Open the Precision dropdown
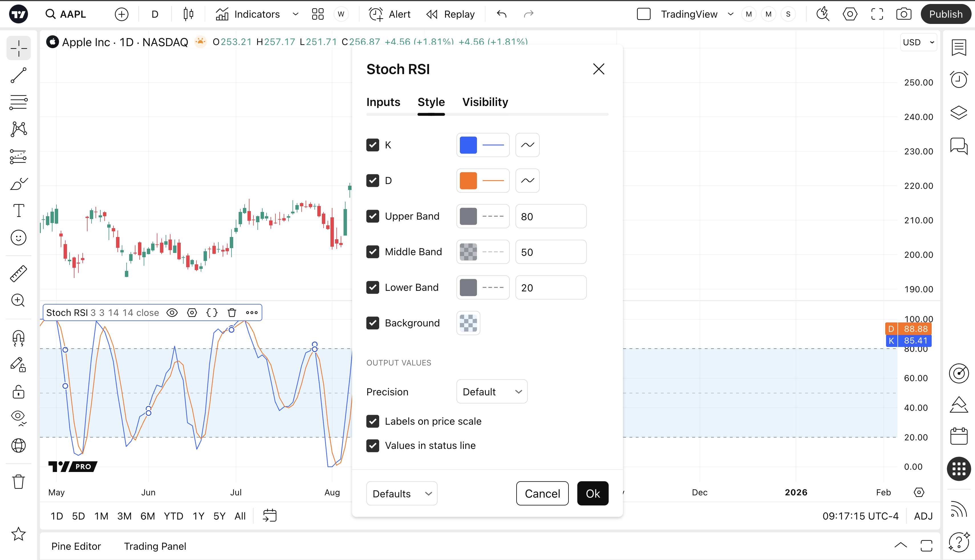This screenshot has height=560, width=975. (491, 392)
